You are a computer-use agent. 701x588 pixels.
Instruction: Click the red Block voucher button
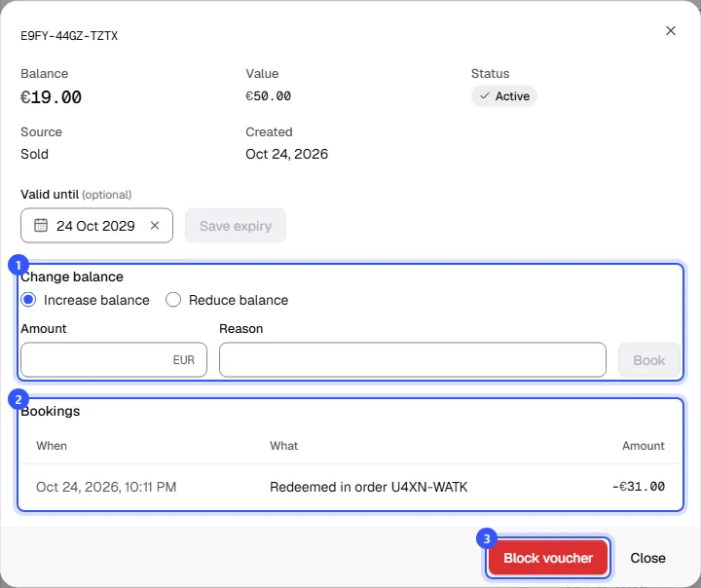coord(548,558)
